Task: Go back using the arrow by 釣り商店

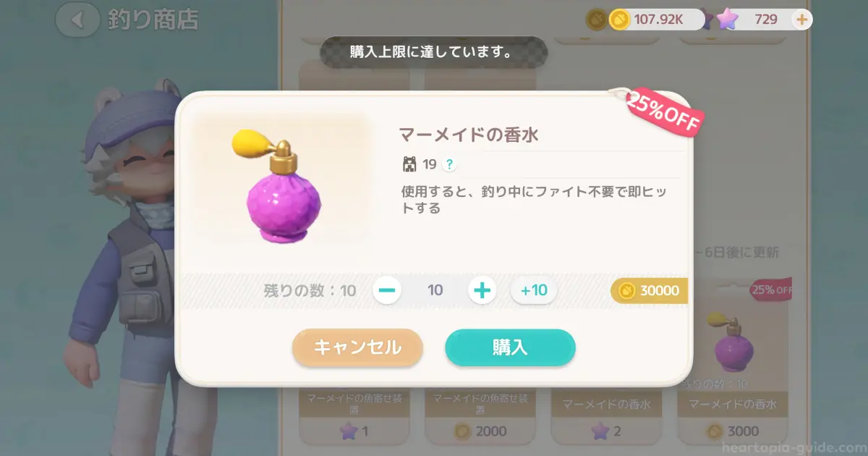Action: 78,20
